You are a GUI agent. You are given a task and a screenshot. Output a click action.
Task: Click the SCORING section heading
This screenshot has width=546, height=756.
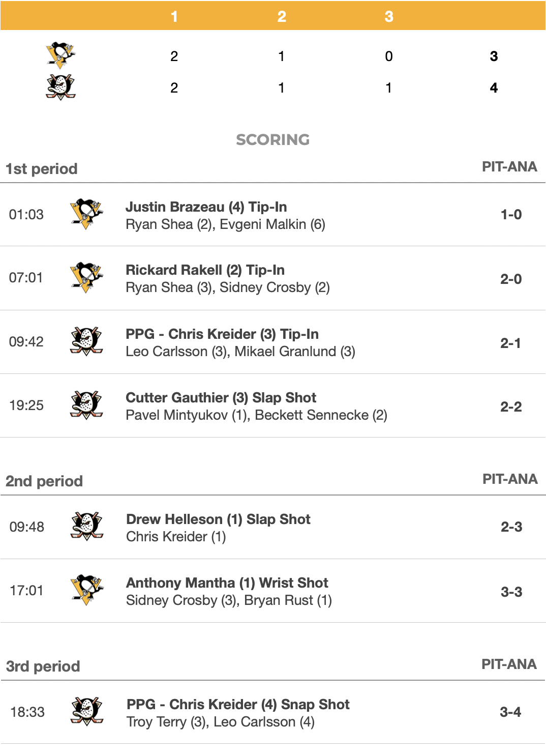click(273, 140)
